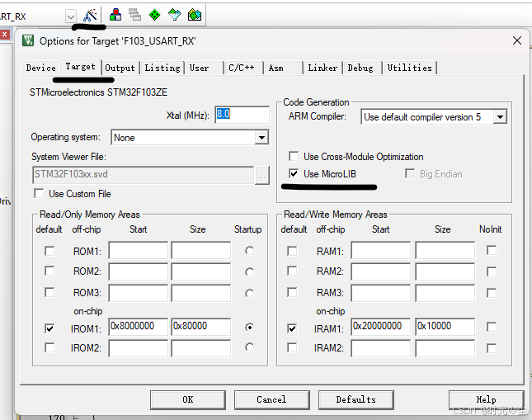The width and height of the screenshot is (532, 420).
Task: Open the Pack Installer icon
Action: (x=195, y=15)
